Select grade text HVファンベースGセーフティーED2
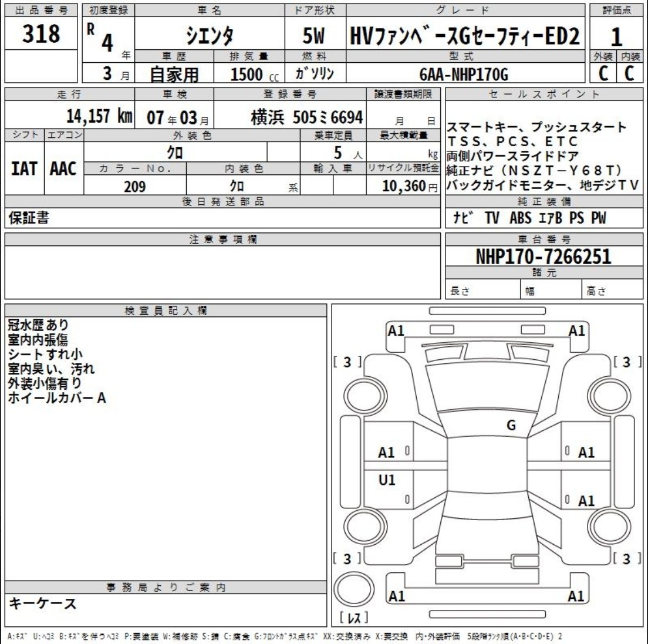648x644 pixels. (x=464, y=36)
